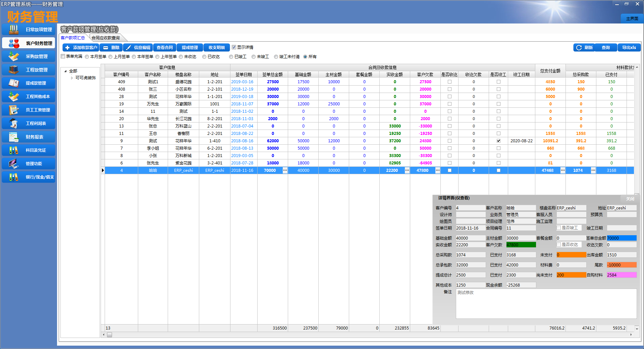The image size is (644, 349).
Task: Open 员工工资管理 sidebar icon
Action: click(x=13, y=110)
